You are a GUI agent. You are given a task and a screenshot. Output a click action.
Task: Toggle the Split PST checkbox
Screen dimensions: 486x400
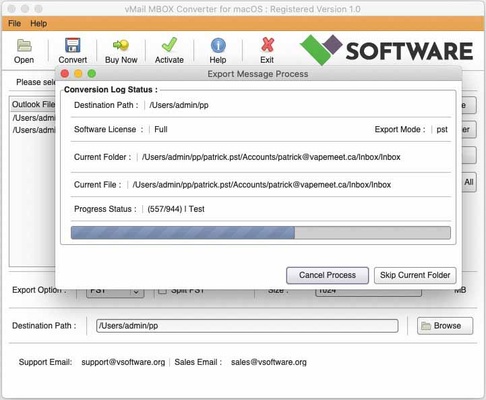(x=162, y=292)
